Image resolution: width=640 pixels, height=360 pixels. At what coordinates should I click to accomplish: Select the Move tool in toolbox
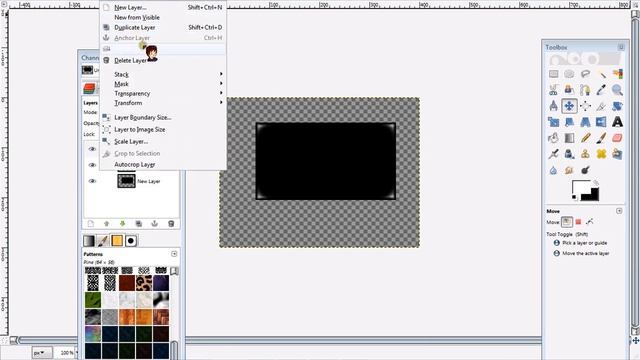[569, 106]
